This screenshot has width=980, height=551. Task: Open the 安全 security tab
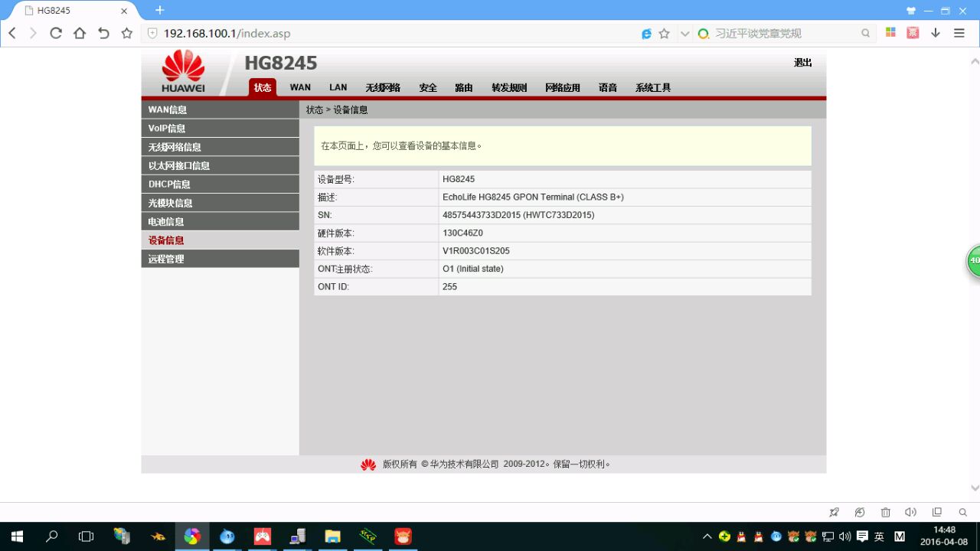428,88
